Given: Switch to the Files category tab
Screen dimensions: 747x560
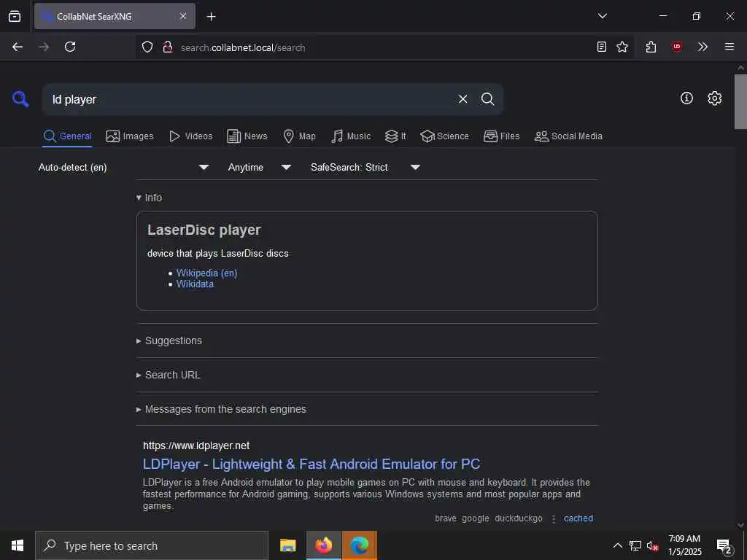Looking at the screenshot, I should (501, 136).
